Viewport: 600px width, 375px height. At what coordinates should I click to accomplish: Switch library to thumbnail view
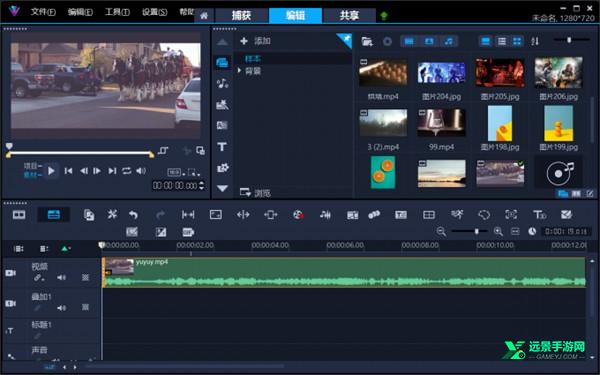[x=517, y=41]
